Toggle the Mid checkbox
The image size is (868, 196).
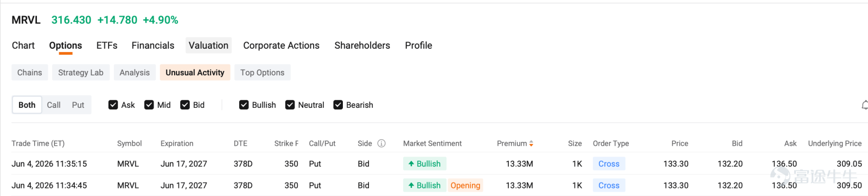[149, 105]
